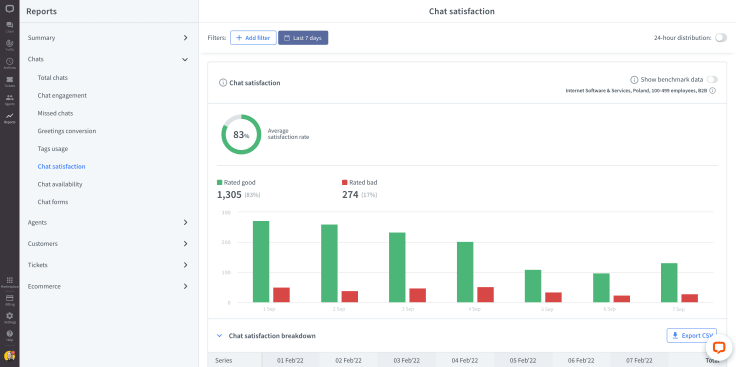736x367 pixels.
Task: Click the Rated bad red legend square
Action: point(345,183)
